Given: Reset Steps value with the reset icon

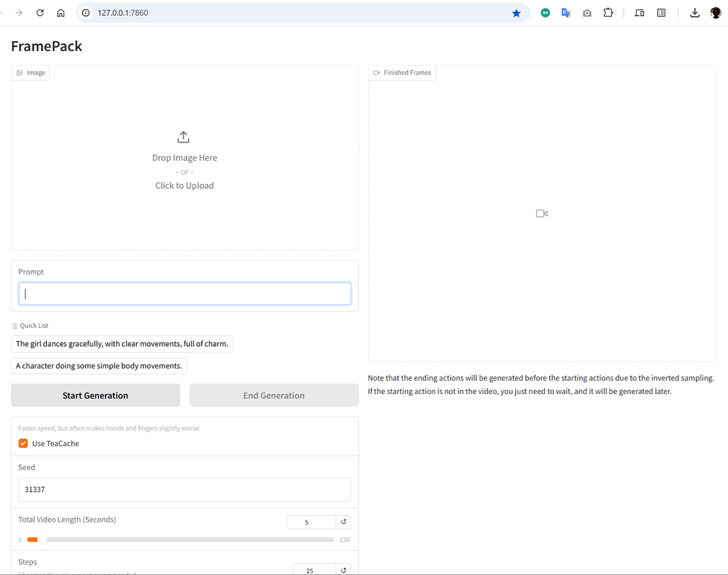Looking at the screenshot, I should click(x=343, y=570).
